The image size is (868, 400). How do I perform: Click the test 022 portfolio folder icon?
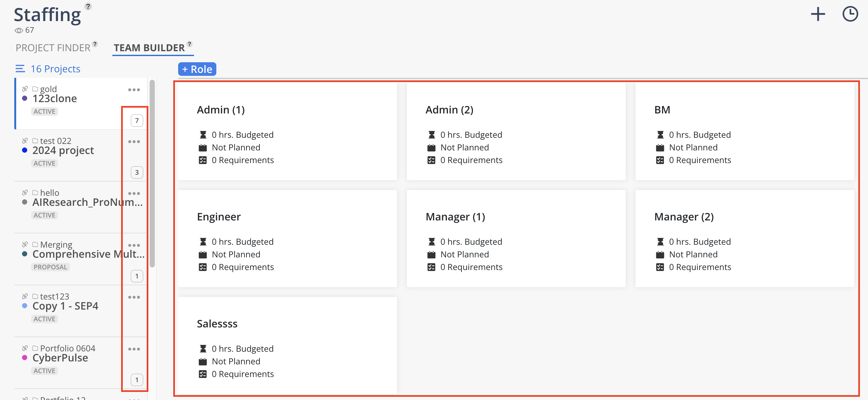tap(35, 141)
